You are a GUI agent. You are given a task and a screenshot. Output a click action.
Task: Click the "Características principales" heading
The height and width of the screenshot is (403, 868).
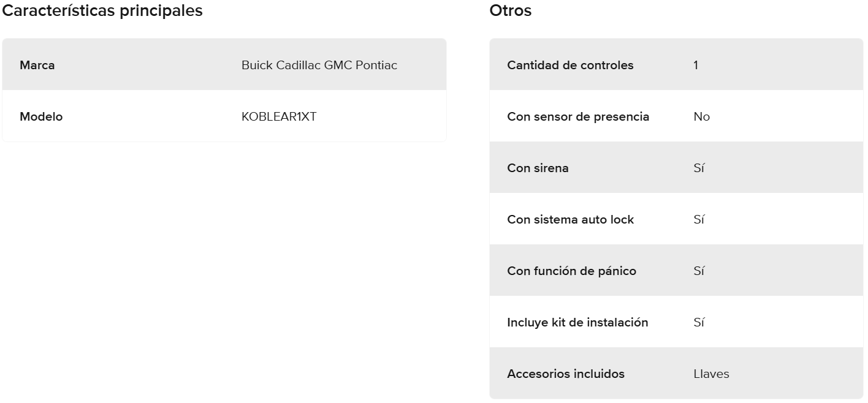point(103,10)
